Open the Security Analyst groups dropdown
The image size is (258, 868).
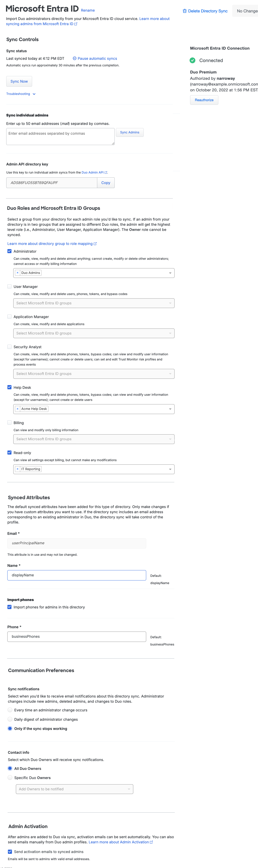tap(94, 373)
